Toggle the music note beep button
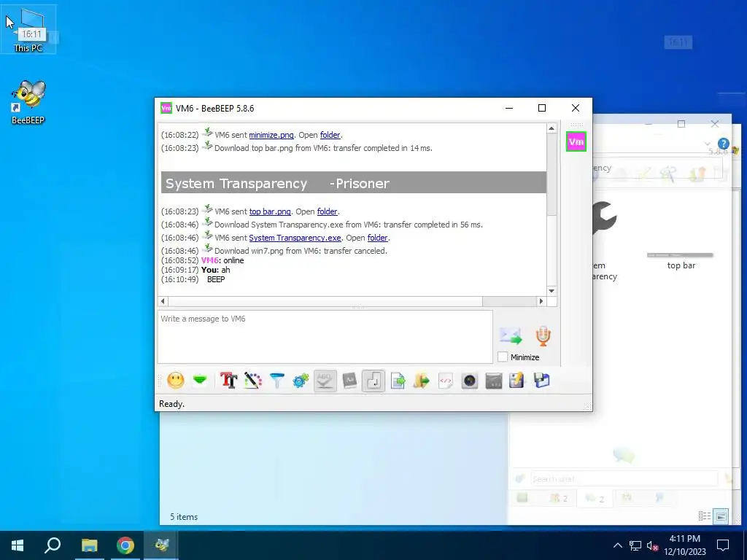 [x=373, y=381]
